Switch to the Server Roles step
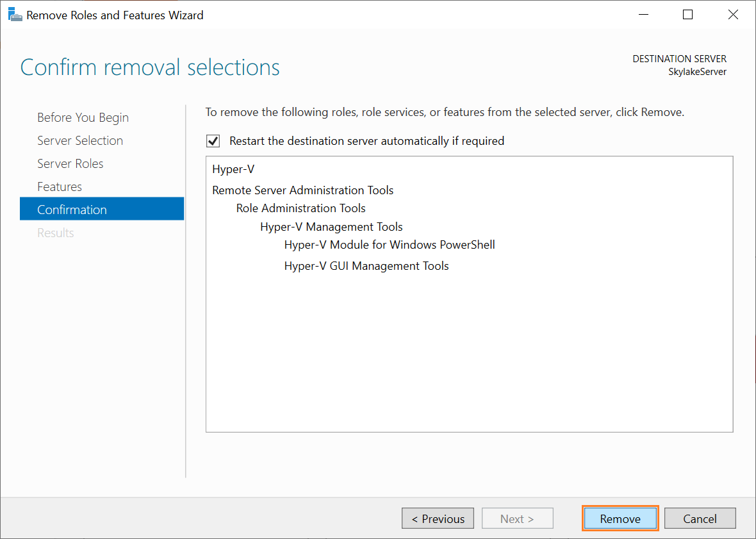Image resolution: width=756 pixels, height=539 pixels. point(70,164)
